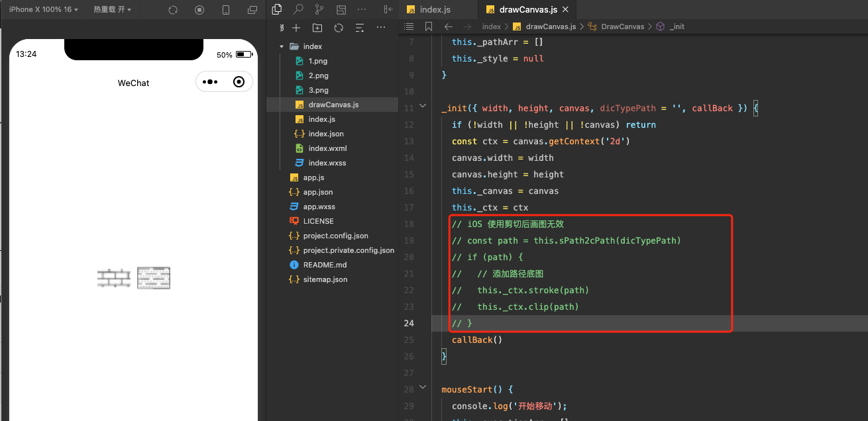Click breadcrumb item _init

[x=671, y=26]
